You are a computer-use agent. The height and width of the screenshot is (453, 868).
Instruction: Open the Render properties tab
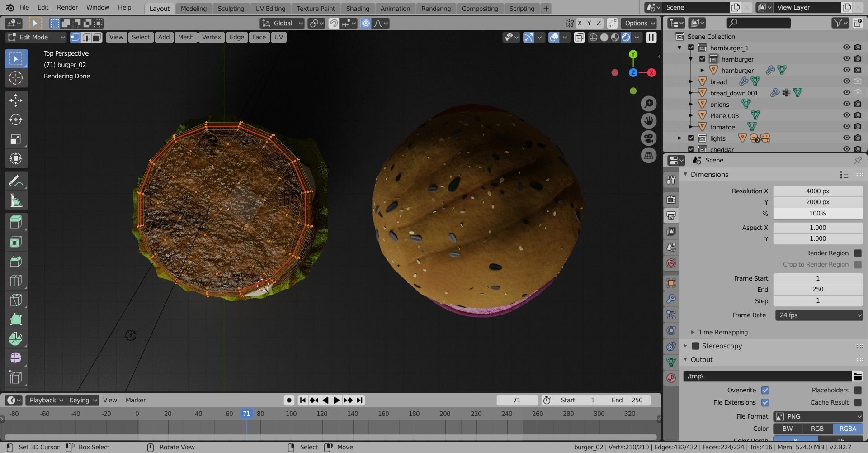[671, 199]
